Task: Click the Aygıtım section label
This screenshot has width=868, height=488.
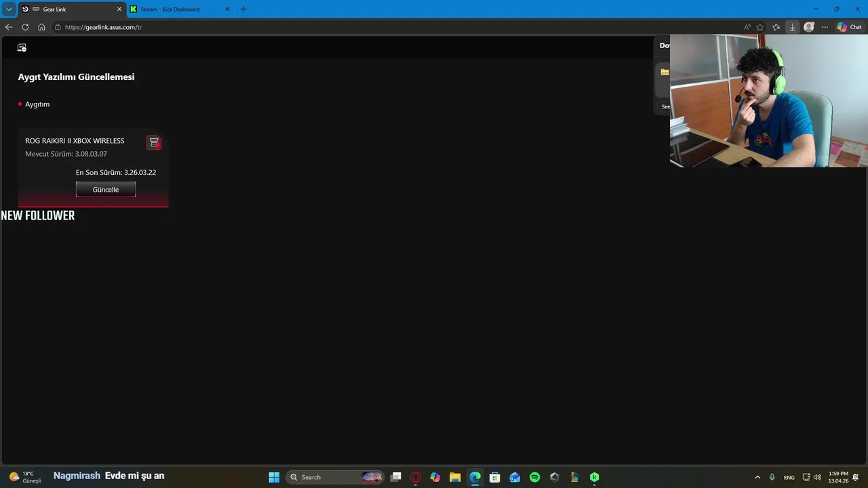Action: [x=37, y=104]
